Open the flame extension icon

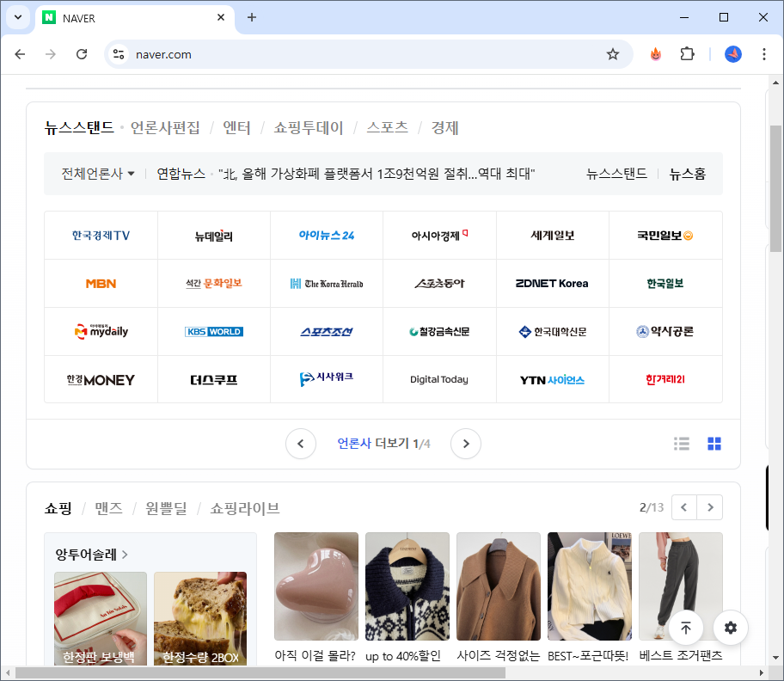pos(656,54)
